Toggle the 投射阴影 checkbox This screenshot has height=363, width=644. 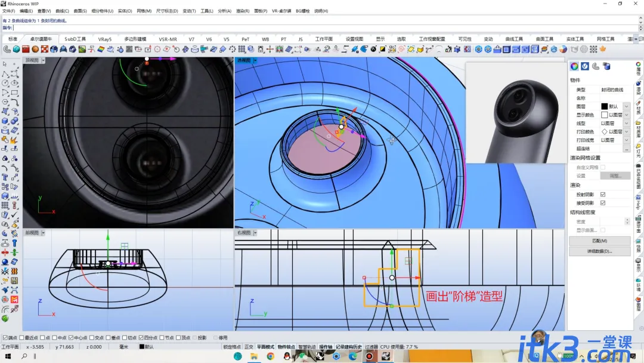click(x=603, y=195)
